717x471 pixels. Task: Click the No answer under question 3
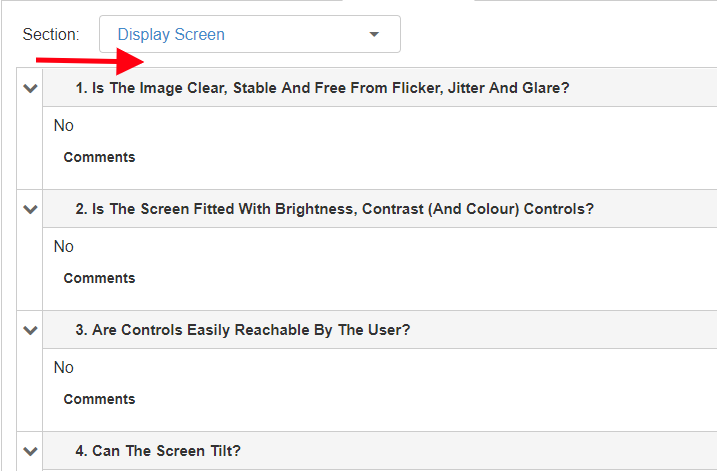point(64,367)
